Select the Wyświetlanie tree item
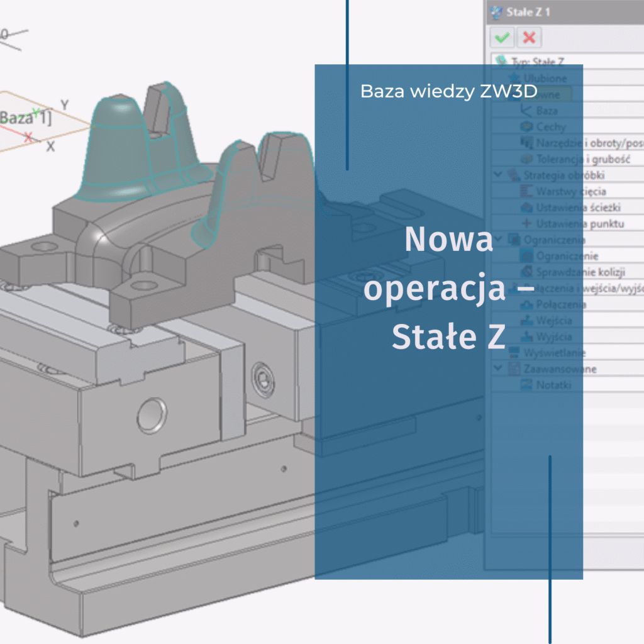 [555, 353]
